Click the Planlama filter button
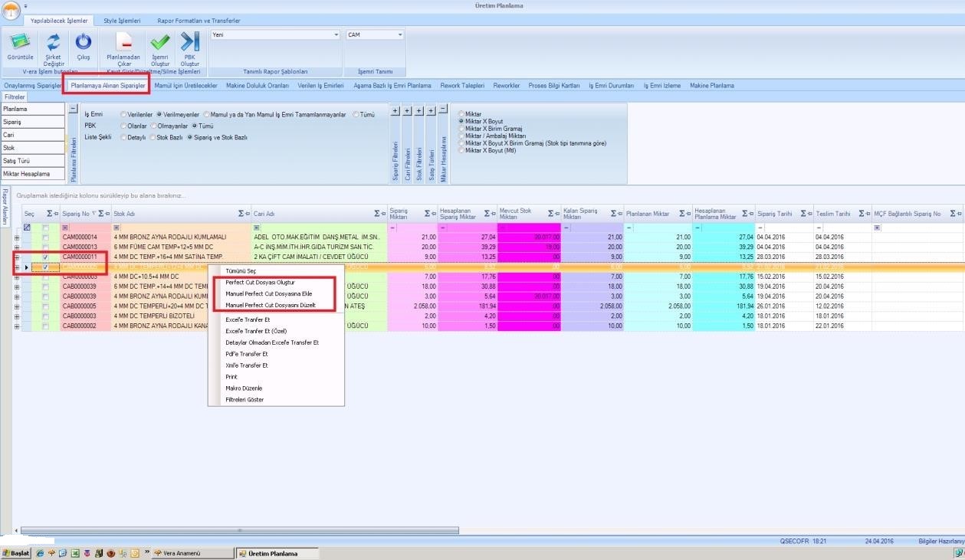Image resolution: width=965 pixels, height=560 pixels. click(x=33, y=110)
